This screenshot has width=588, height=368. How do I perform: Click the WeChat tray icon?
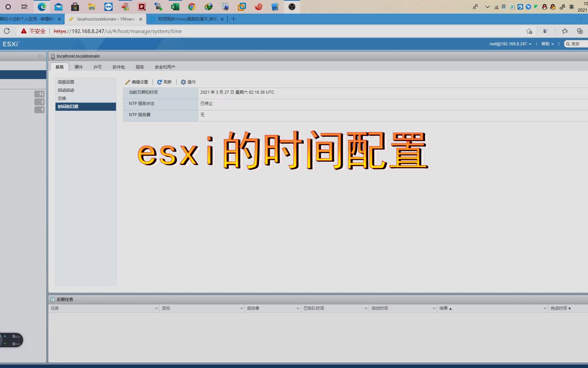coord(536,6)
